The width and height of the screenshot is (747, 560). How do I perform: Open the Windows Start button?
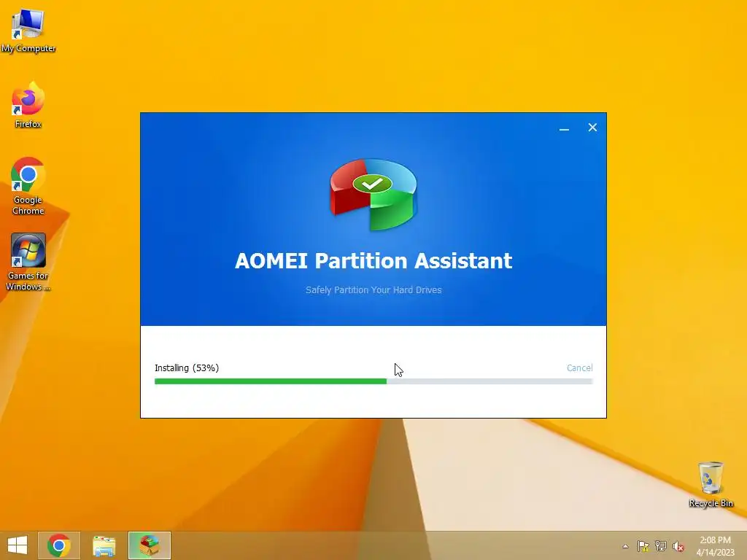click(18, 545)
